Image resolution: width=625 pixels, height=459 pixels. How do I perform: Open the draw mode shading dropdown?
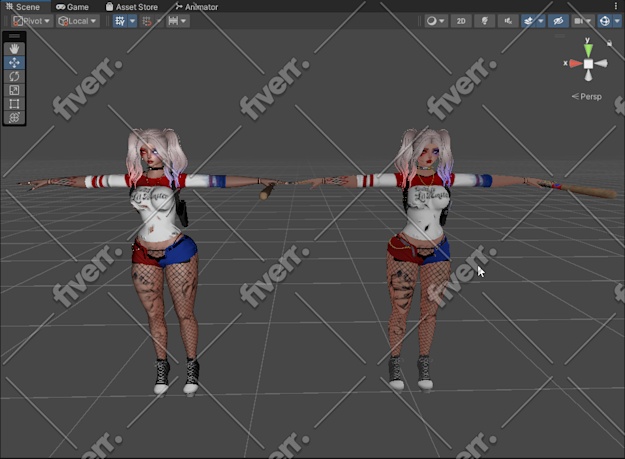click(x=435, y=21)
